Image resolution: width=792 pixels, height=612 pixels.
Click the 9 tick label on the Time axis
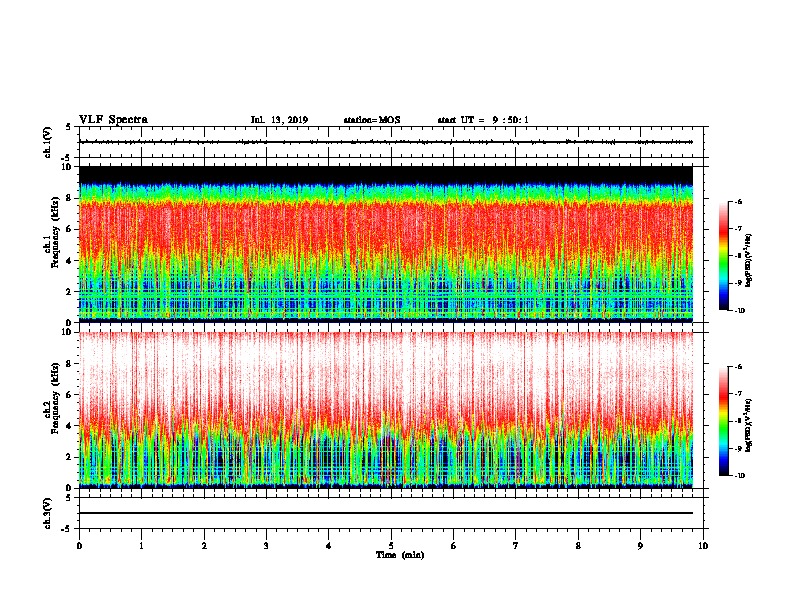pyautogui.click(x=640, y=546)
